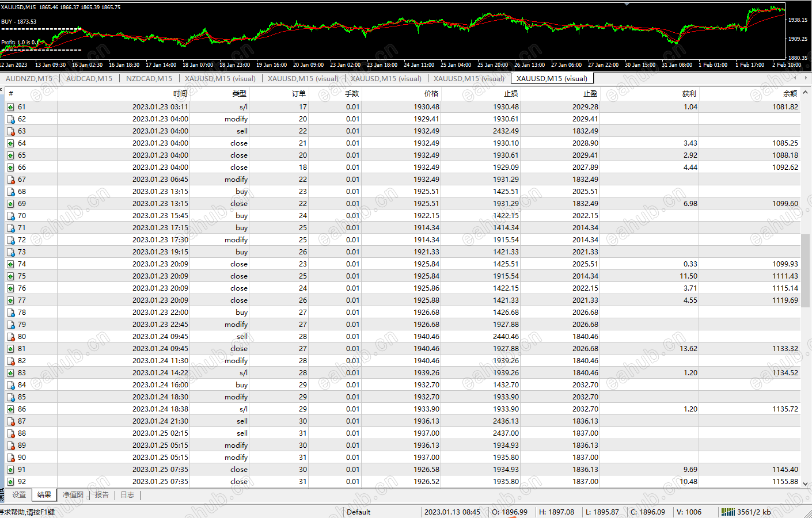Click the modify icon in row 67
This screenshot has width=812, height=518.
[10, 180]
